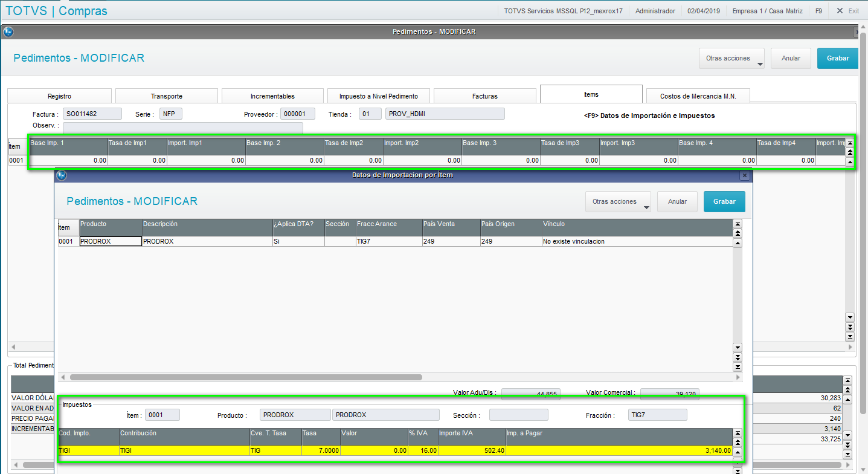Move down one line in dialog Producto grid
Screen dimensions: 868x474
click(x=737, y=348)
